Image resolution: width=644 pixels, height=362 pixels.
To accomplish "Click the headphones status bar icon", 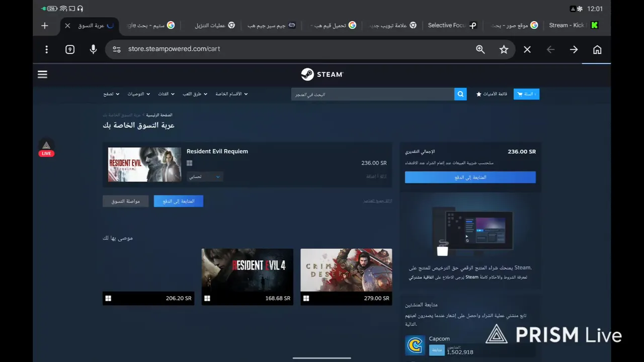I will pyautogui.click(x=80, y=9).
